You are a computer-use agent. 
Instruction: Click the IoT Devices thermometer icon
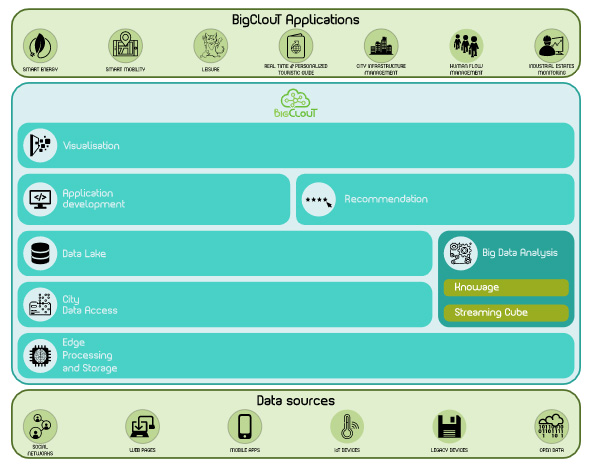pyautogui.click(x=347, y=426)
